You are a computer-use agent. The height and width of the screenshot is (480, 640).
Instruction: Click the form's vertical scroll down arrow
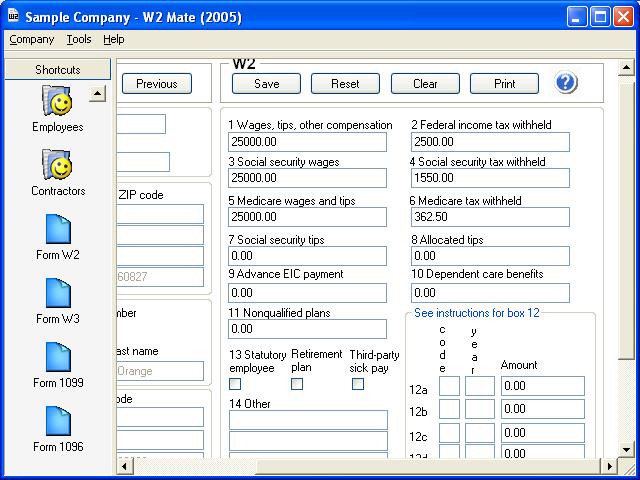pos(626,450)
